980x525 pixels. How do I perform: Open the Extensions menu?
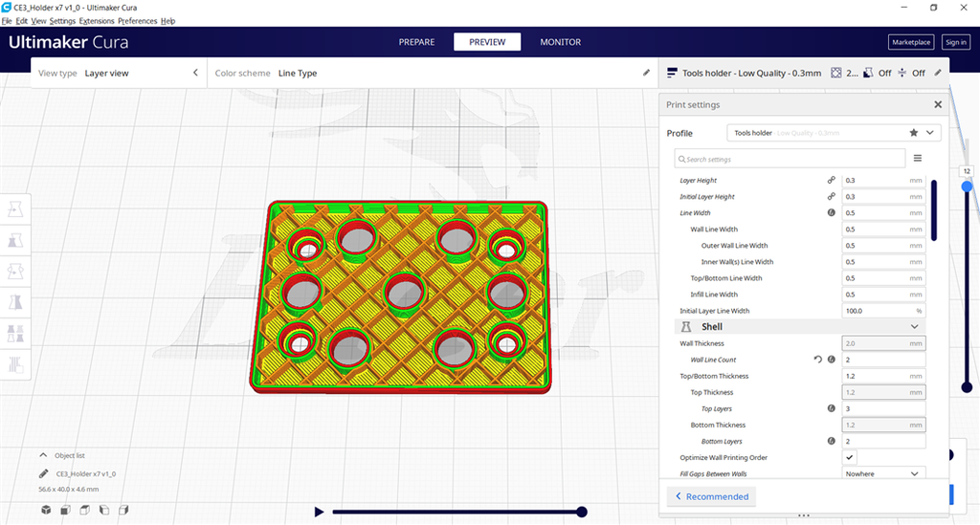tap(96, 20)
